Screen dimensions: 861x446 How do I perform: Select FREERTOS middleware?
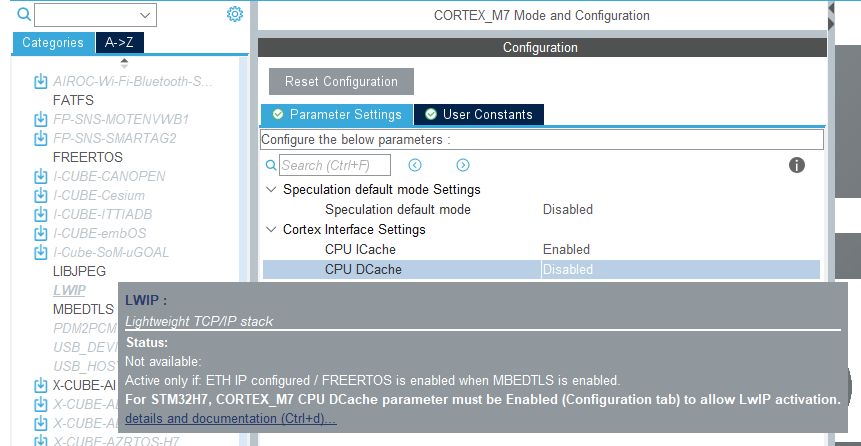[88, 157]
